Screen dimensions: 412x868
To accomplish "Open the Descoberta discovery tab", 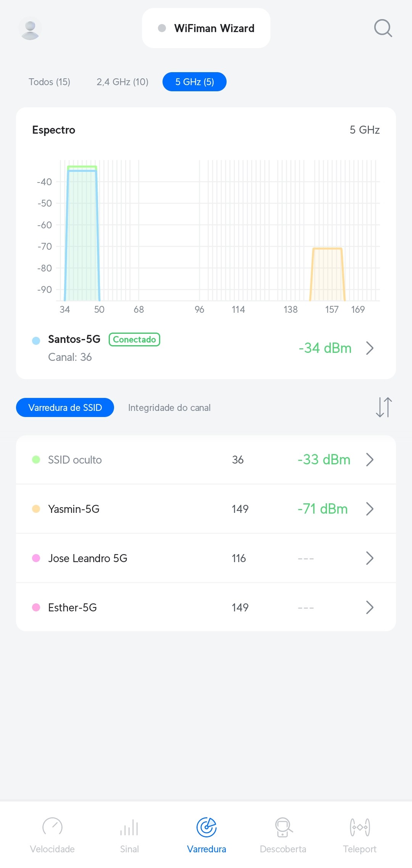I will [x=283, y=835].
